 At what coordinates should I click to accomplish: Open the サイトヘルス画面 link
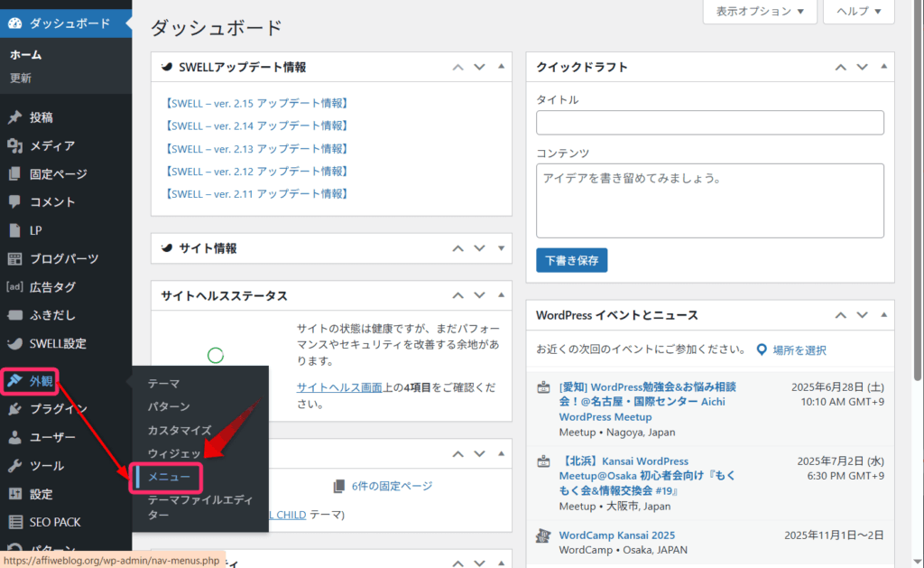340,387
